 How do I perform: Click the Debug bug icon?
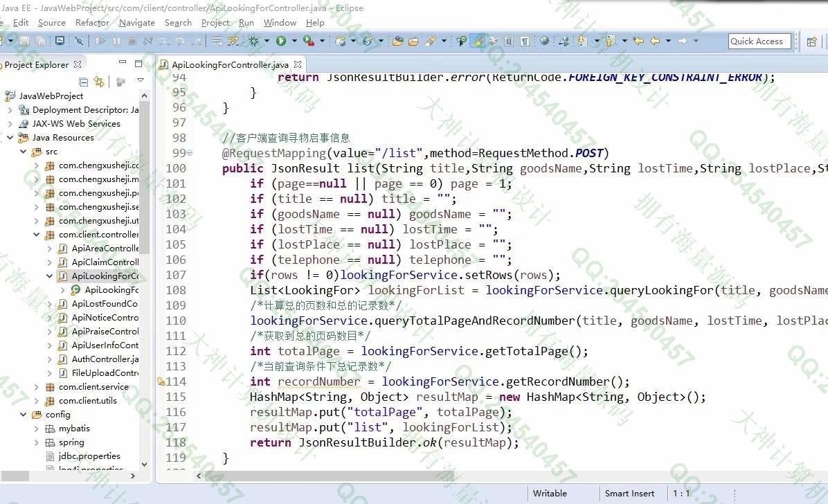(254, 42)
